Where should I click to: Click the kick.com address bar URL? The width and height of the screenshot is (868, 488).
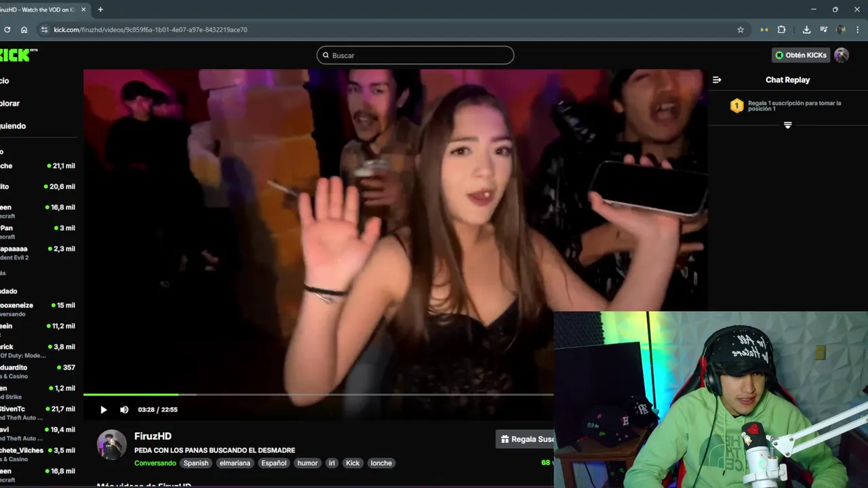[151, 30]
